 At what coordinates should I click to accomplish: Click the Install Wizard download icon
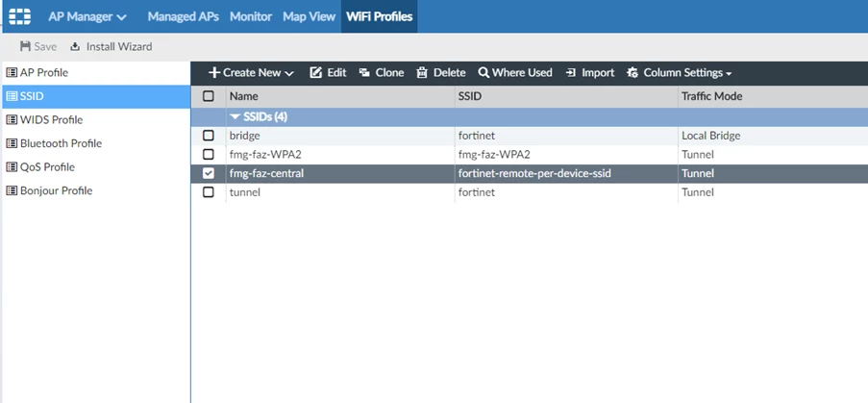pos(75,46)
